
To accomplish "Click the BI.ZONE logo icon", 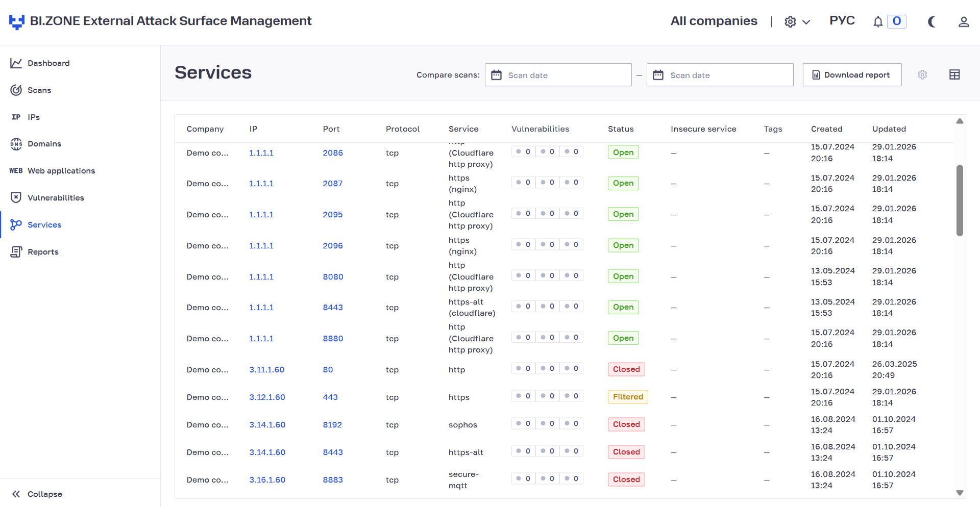I will pos(17,21).
